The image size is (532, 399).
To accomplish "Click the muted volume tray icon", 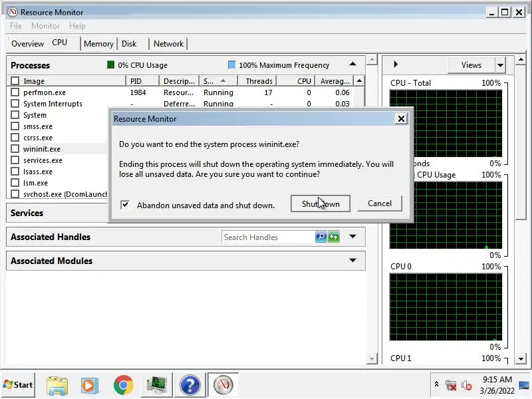I will [x=467, y=385].
